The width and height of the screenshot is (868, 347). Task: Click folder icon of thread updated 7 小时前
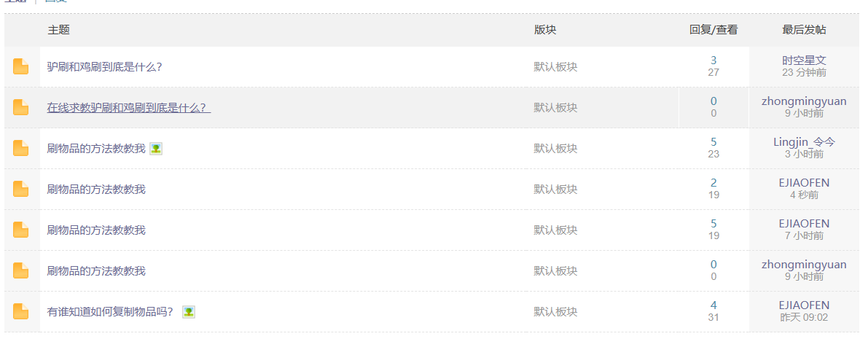[x=21, y=230]
